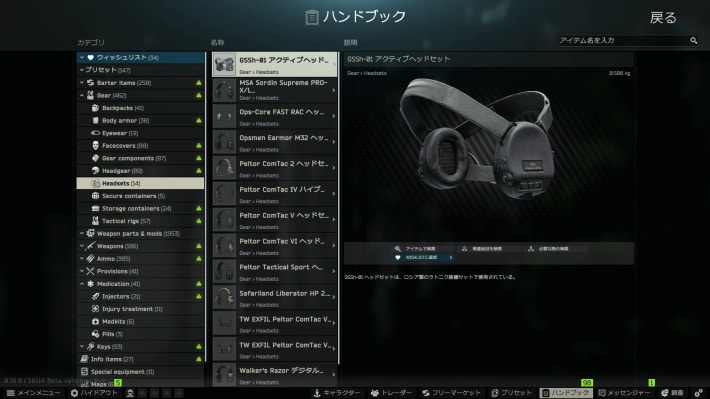The height and width of the screenshot is (399, 710).
Task: Select Peltor ComTac 2 headset thumbnail
Action: pyautogui.click(x=224, y=168)
